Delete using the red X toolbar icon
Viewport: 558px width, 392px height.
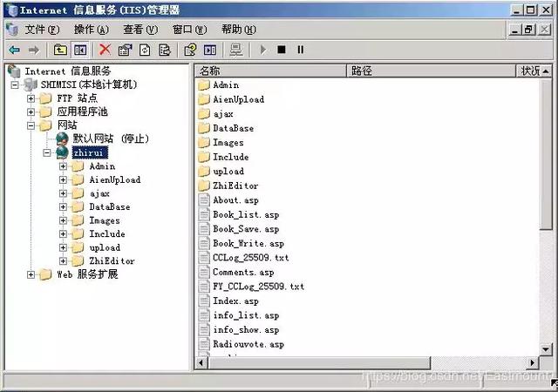105,50
